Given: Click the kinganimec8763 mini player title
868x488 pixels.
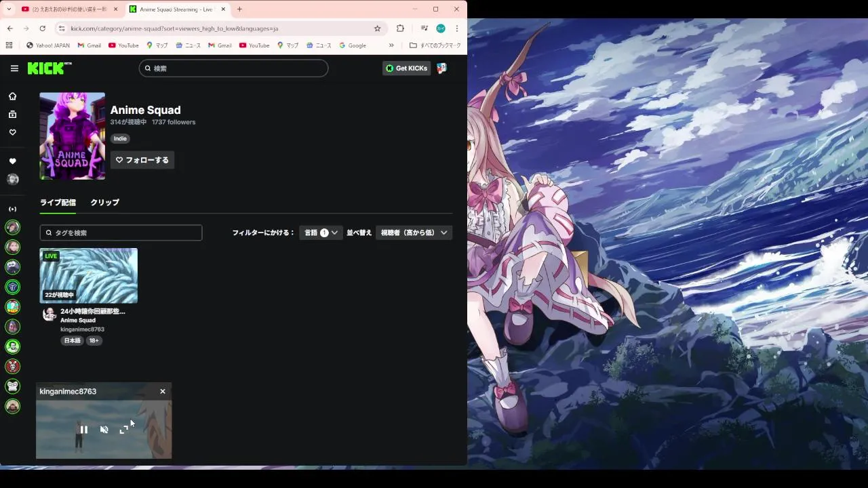Looking at the screenshot, I should pos(68,392).
